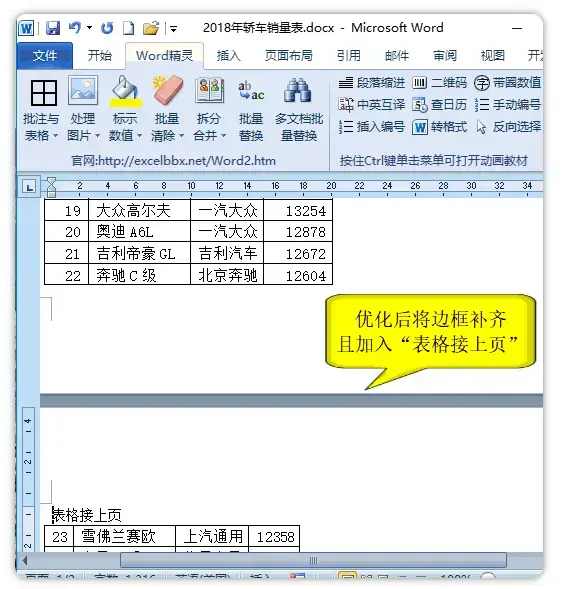This screenshot has width=573, height=589.
Task: Click the 批量清除 eraser icon
Action: tap(168, 90)
